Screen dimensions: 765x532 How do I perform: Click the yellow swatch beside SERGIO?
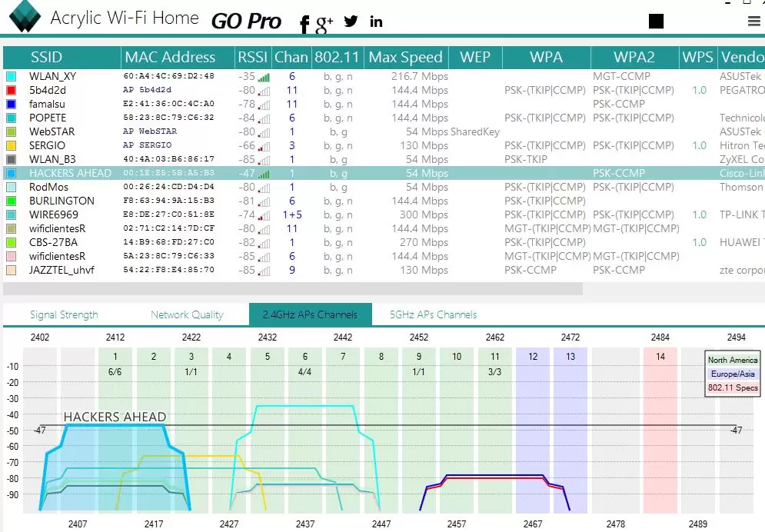click(x=12, y=146)
